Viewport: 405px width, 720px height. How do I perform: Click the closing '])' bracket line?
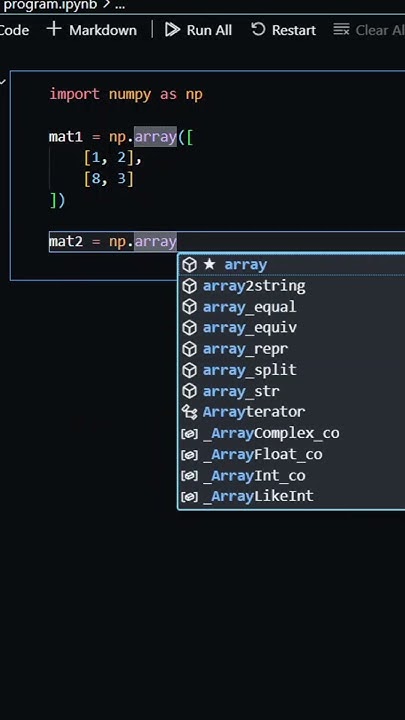pyautogui.click(x=57, y=201)
